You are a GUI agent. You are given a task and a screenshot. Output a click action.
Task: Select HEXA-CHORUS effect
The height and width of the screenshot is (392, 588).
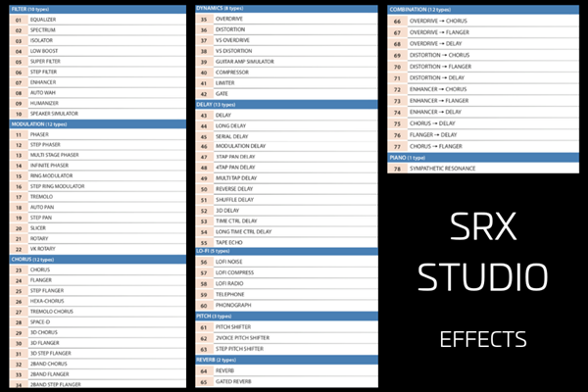tap(97, 301)
